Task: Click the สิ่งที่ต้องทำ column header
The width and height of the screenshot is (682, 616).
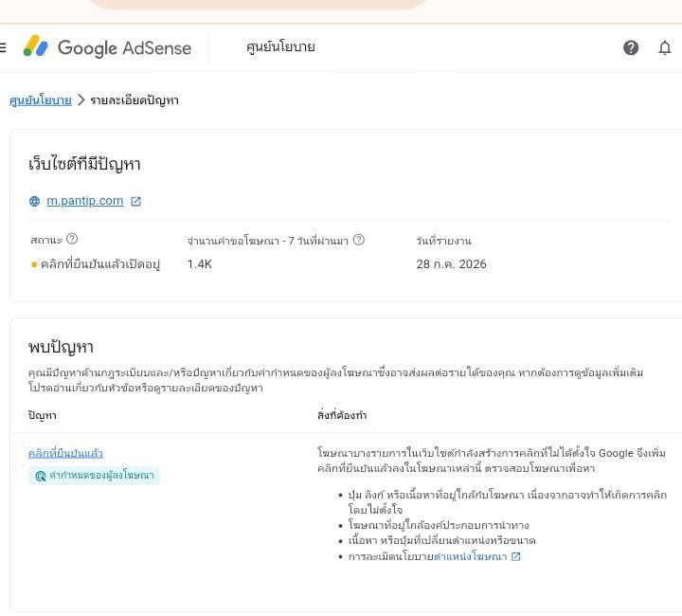Action: click(x=342, y=415)
